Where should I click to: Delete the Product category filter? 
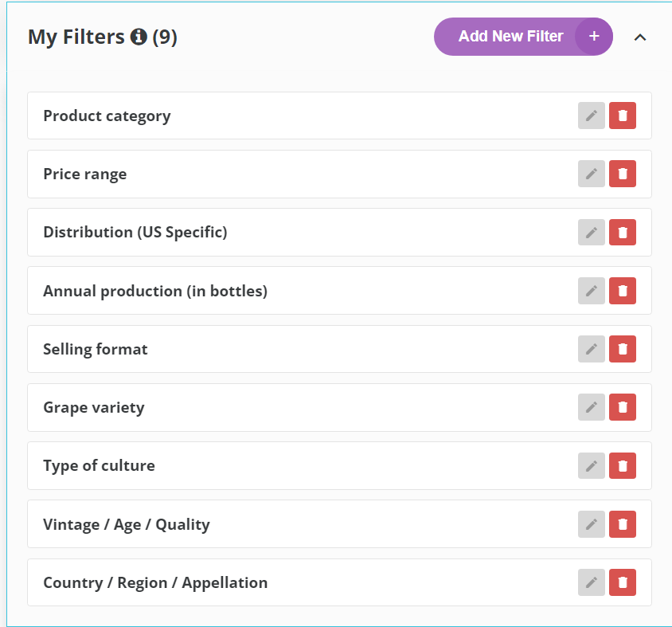tap(623, 116)
